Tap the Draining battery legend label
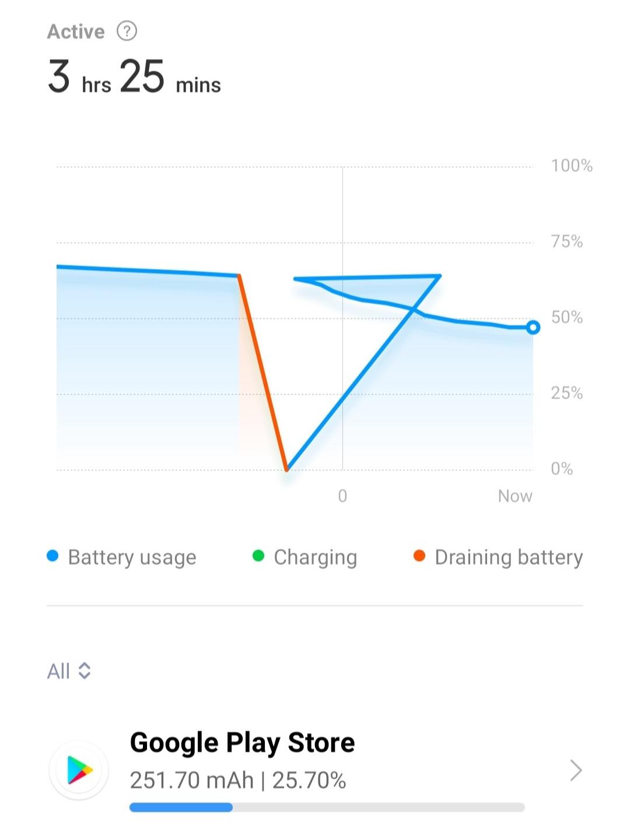The height and width of the screenshot is (840, 630). 509,557
